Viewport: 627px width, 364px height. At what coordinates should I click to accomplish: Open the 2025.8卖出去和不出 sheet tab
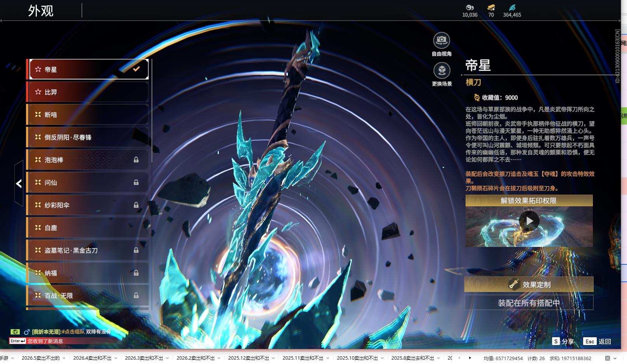(413, 358)
